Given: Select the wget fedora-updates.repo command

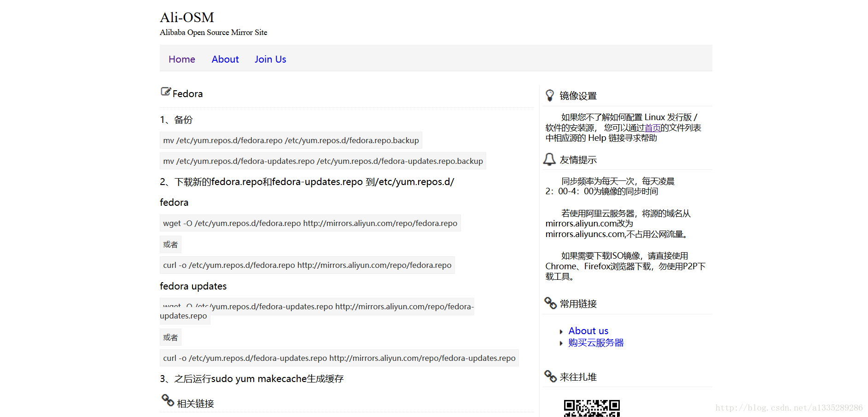Looking at the screenshot, I should click(317, 311).
